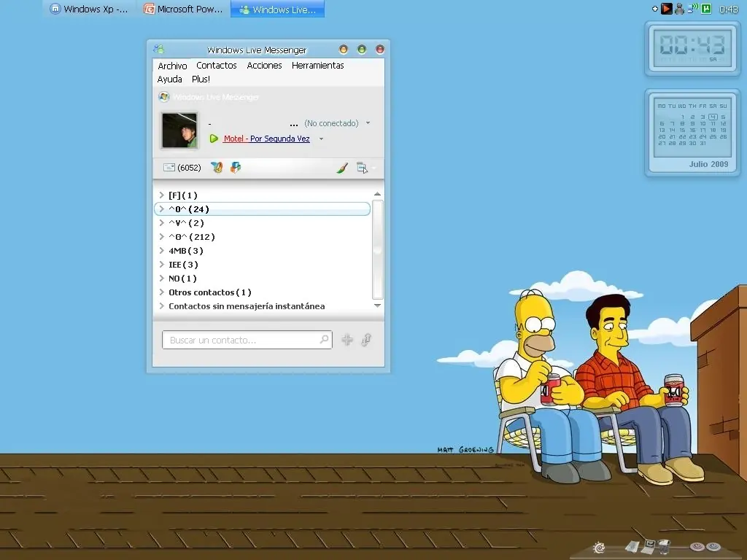The height and width of the screenshot is (560, 747).
Task: Click the laptop computer dock icon
Action: [x=649, y=545]
